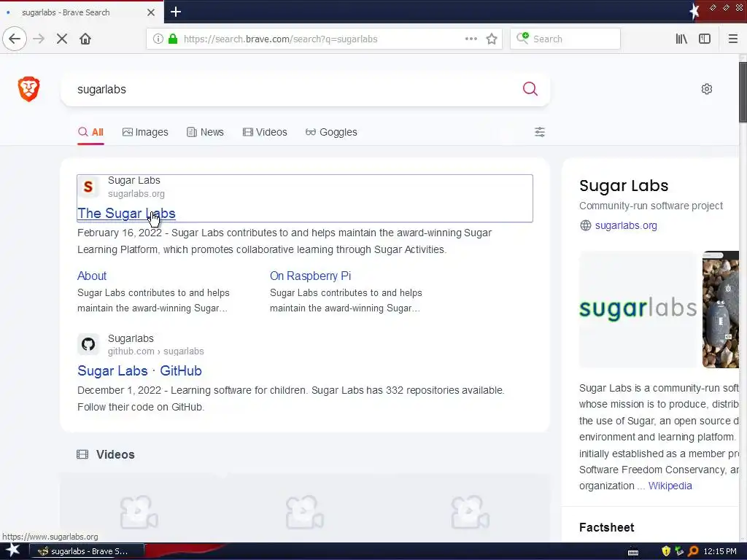This screenshot has width=747, height=560.
Task: Open the browser hamburger menu
Action: click(x=733, y=39)
